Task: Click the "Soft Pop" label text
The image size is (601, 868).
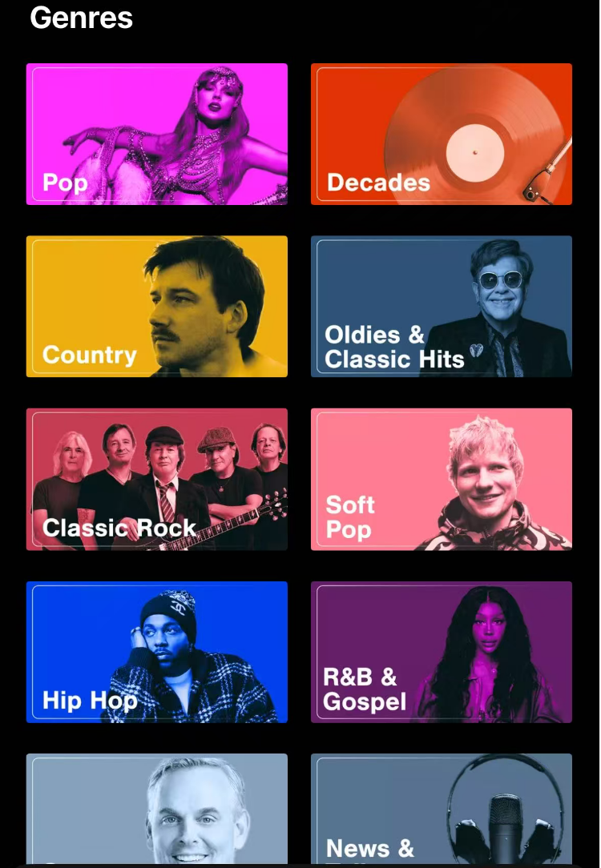Action: click(x=350, y=516)
